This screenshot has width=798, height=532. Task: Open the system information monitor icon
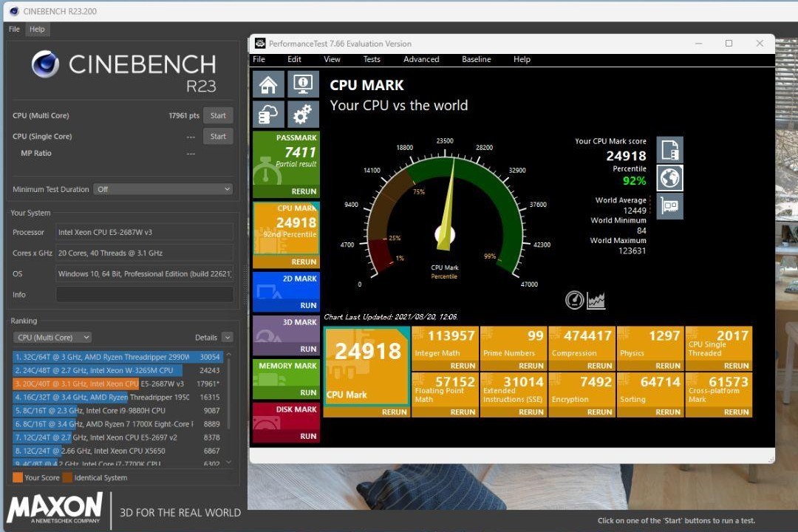pos(303,84)
